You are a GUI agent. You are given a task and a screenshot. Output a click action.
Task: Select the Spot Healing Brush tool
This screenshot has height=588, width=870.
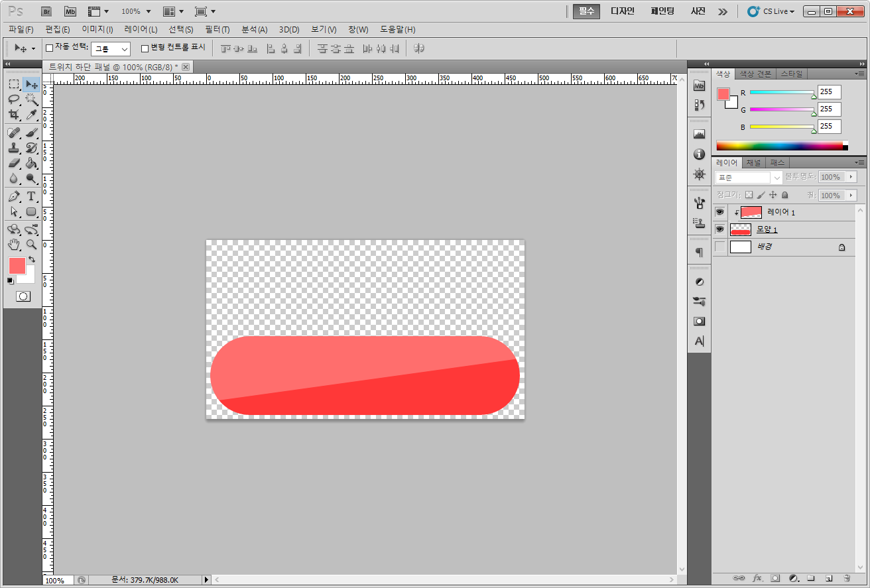(x=14, y=133)
